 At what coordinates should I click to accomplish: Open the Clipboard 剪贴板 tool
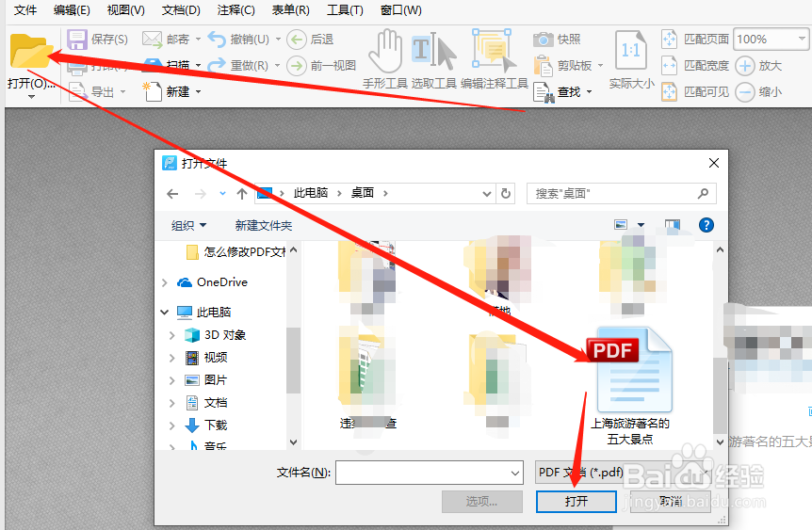[544, 66]
